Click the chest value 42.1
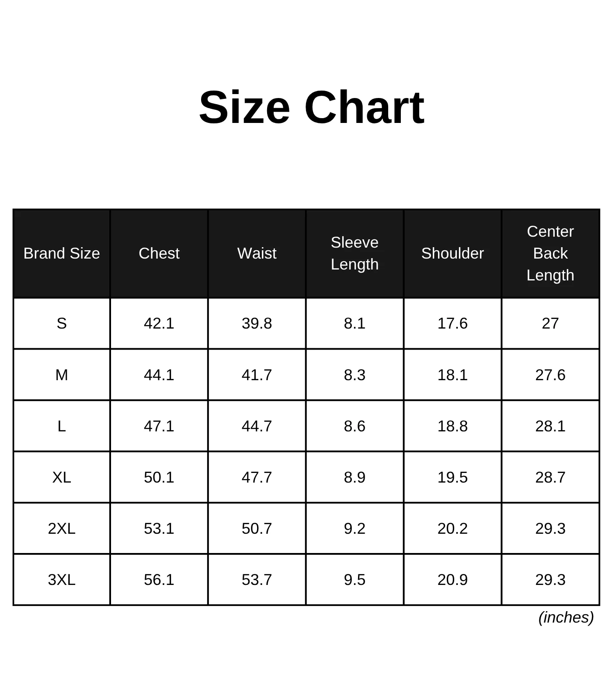 159,323
